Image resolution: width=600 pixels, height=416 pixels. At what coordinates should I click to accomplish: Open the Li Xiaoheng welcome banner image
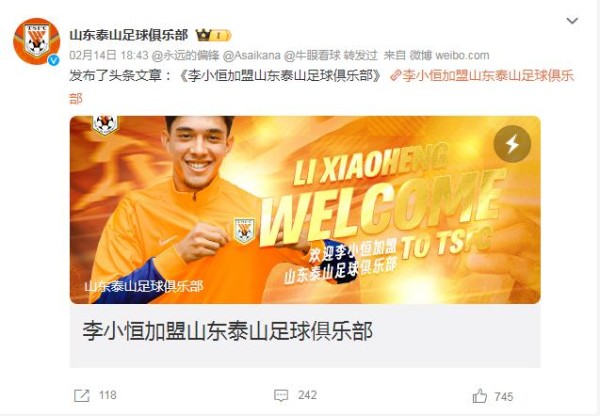coord(305,210)
